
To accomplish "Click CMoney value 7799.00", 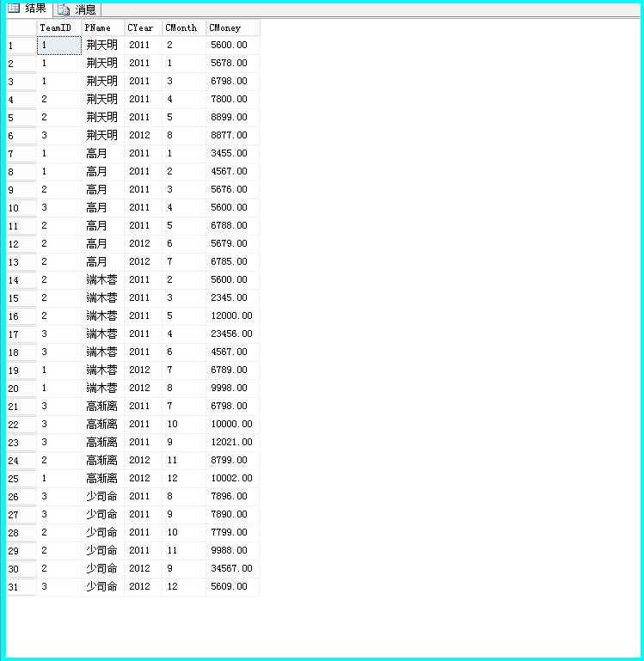I will coord(229,532).
